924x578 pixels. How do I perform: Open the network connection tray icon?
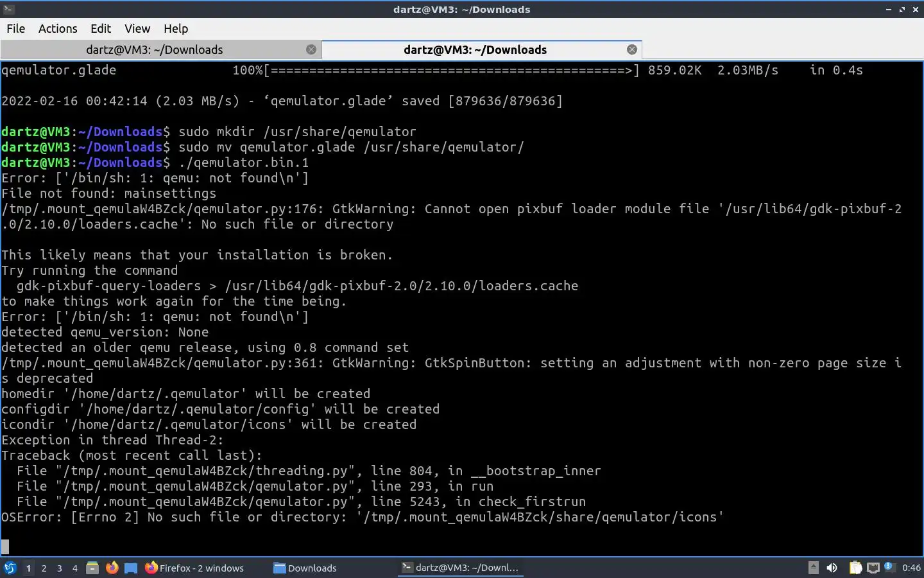tap(873, 568)
